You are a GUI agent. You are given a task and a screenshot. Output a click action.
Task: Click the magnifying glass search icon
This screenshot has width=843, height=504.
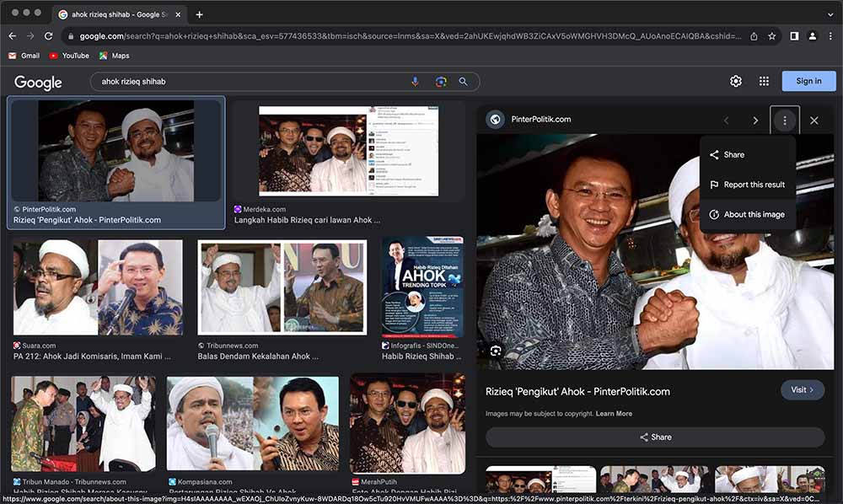463,82
